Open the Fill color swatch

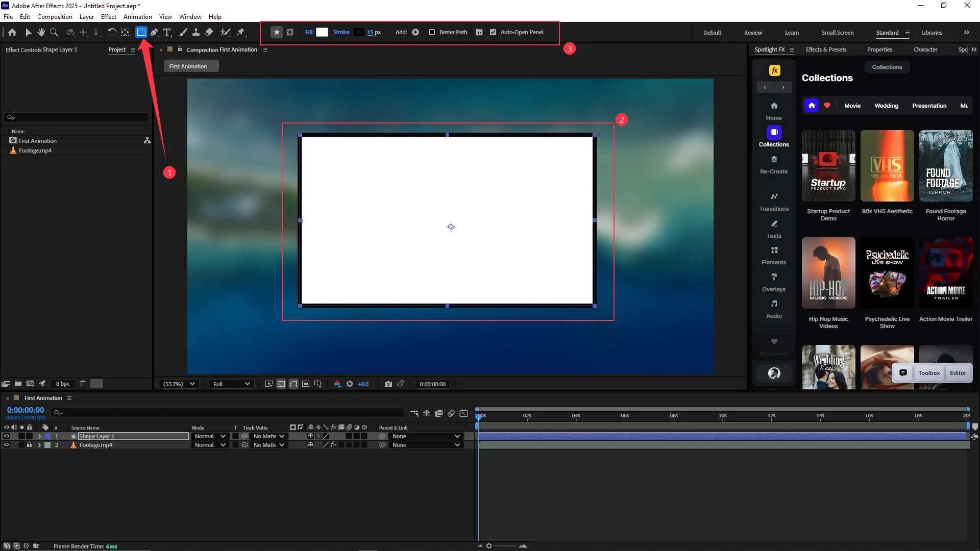(x=322, y=32)
